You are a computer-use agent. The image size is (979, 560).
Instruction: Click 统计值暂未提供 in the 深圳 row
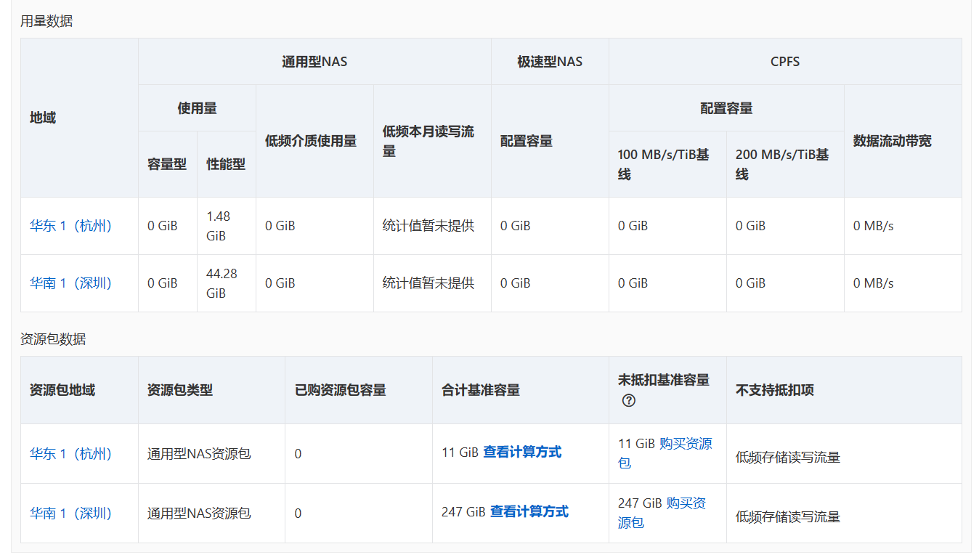(x=428, y=283)
